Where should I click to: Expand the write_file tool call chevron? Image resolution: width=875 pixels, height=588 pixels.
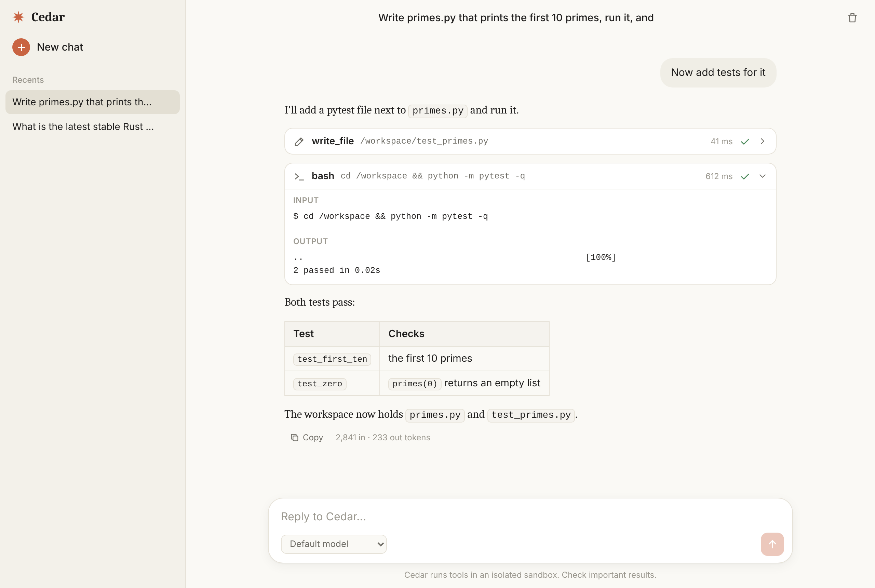point(763,142)
